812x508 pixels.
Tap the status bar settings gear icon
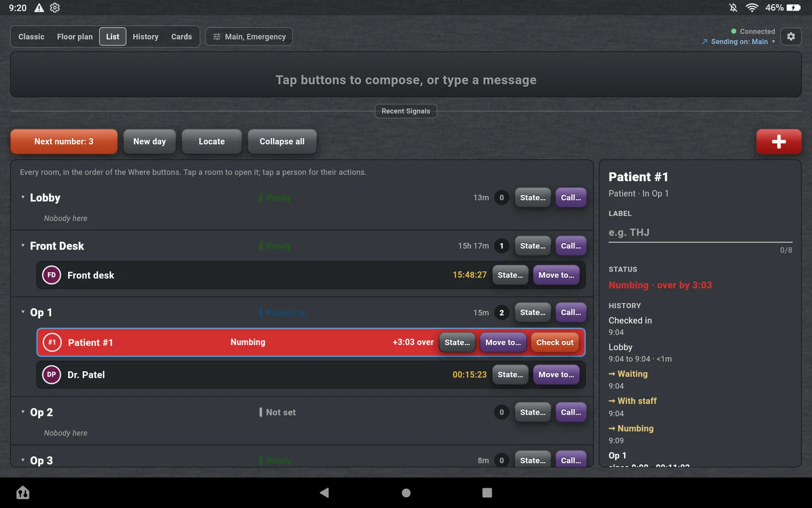(55, 8)
